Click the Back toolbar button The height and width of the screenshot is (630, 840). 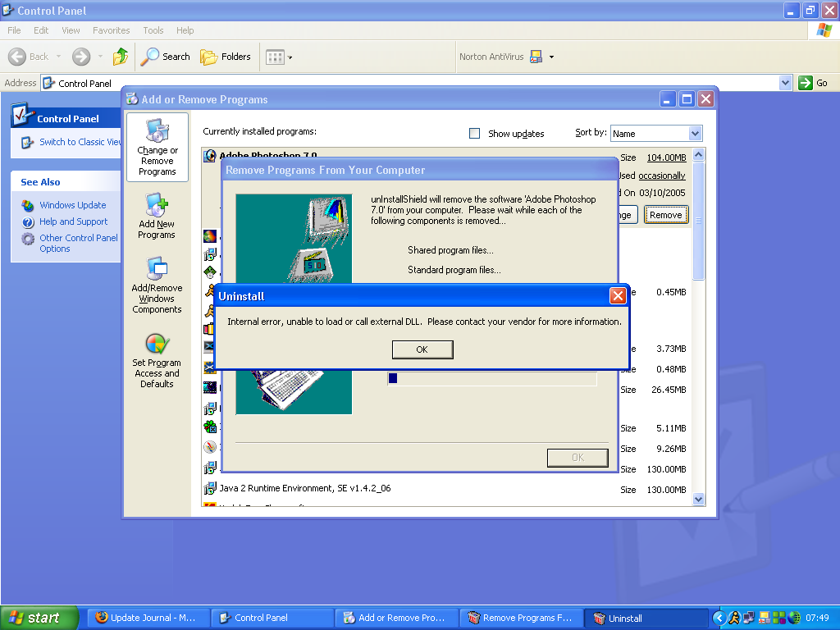point(29,57)
